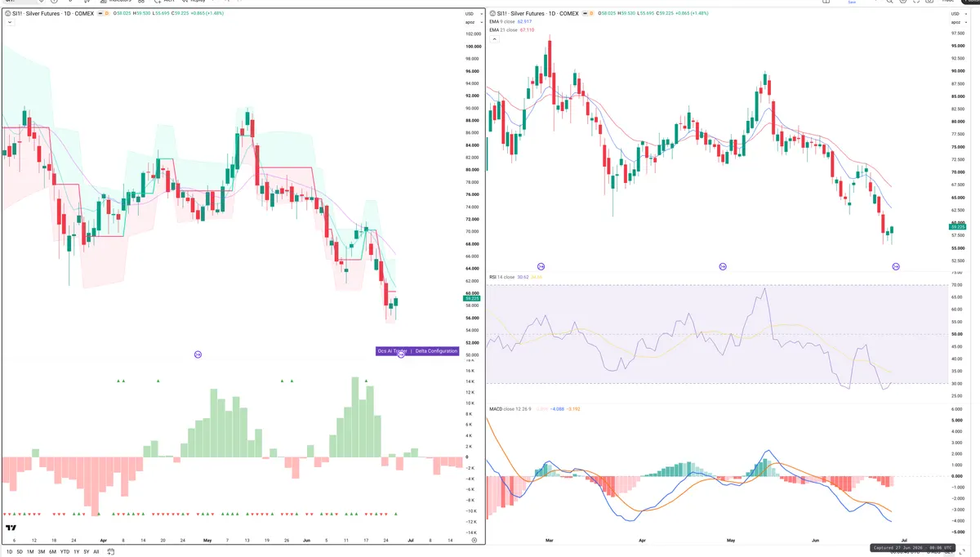Viewport: 980px width, 557px height.
Task: Select the EMA 21 close legend
Action: pos(504,29)
